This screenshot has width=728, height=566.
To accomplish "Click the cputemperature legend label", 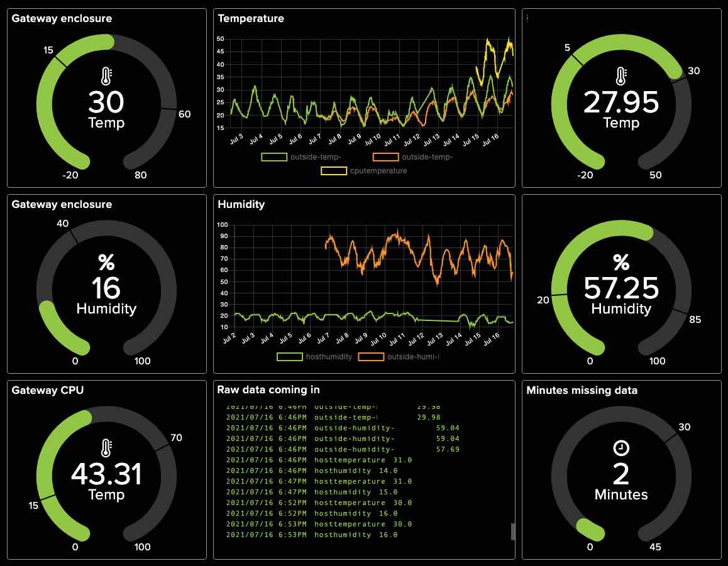I will click(x=378, y=171).
